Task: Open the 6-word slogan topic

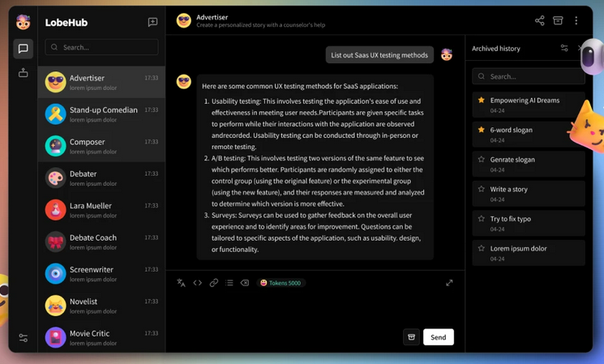Action: point(529,134)
